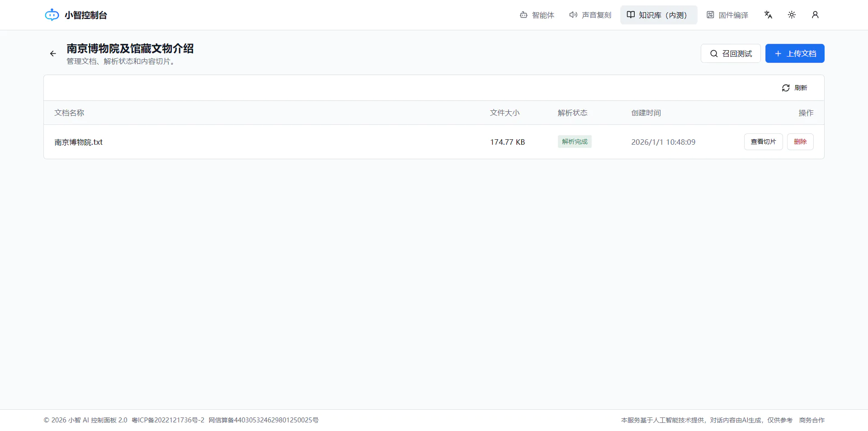
Task: Open the 商务合作 footer link
Action: click(x=812, y=420)
